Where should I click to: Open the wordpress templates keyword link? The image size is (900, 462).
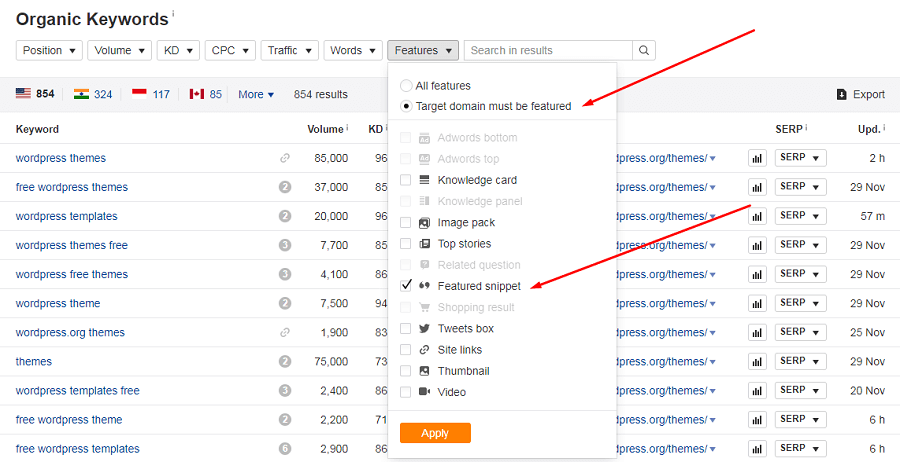pos(67,216)
